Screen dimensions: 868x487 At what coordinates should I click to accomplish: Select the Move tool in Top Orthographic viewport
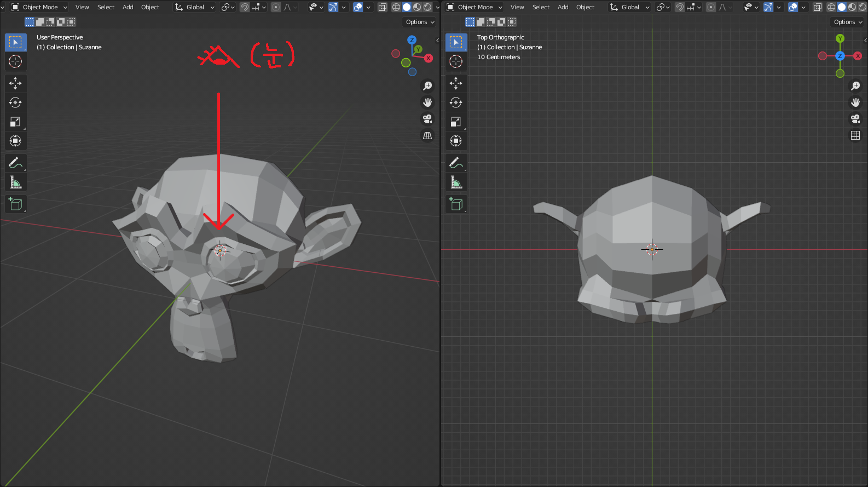pos(456,83)
